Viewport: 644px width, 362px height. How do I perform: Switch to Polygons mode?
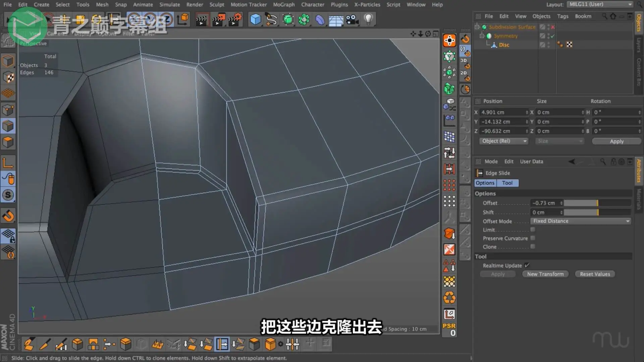8,142
